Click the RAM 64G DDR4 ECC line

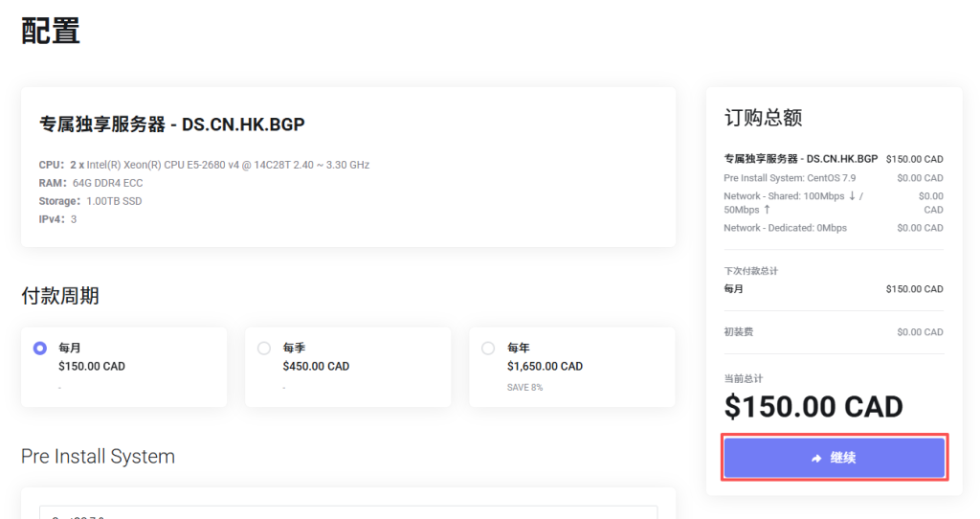(91, 183)
